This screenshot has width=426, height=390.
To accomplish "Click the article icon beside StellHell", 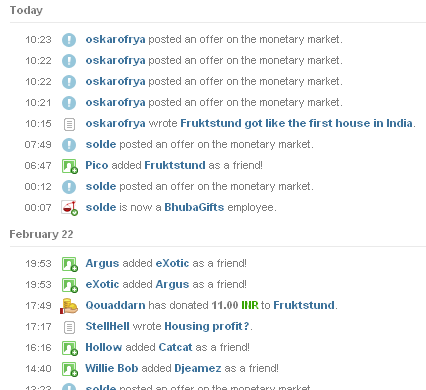I will [69, 327].
